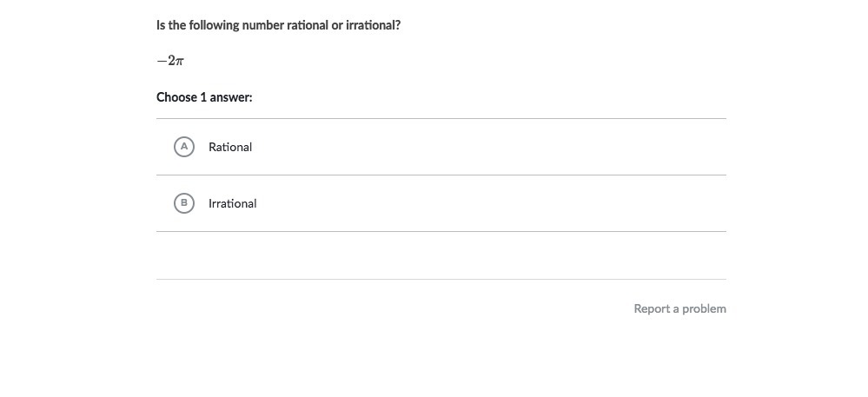This screenshot has width=868, height=397.
Task: Click the "Choose 1 answer:" prompt text
Action: pyautogui.click(x=204, y=97)
